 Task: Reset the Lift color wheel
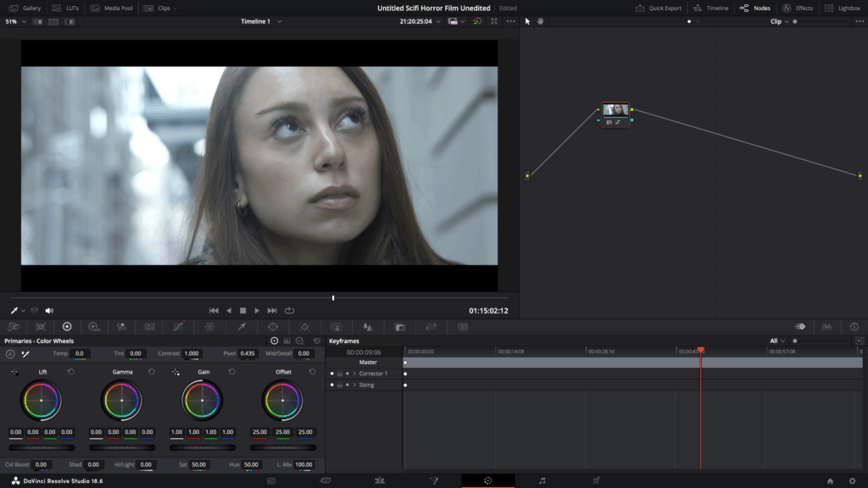tap(70, 372)
